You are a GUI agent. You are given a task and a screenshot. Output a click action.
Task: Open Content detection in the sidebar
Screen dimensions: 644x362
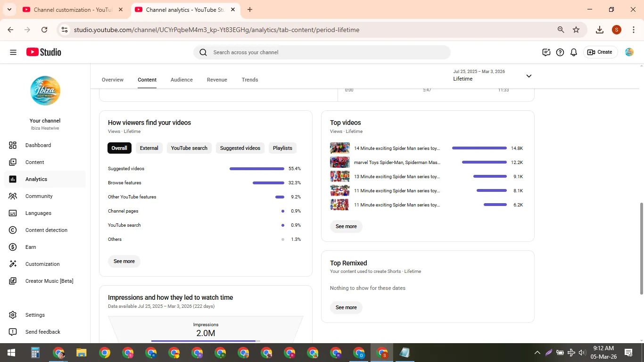45,230
